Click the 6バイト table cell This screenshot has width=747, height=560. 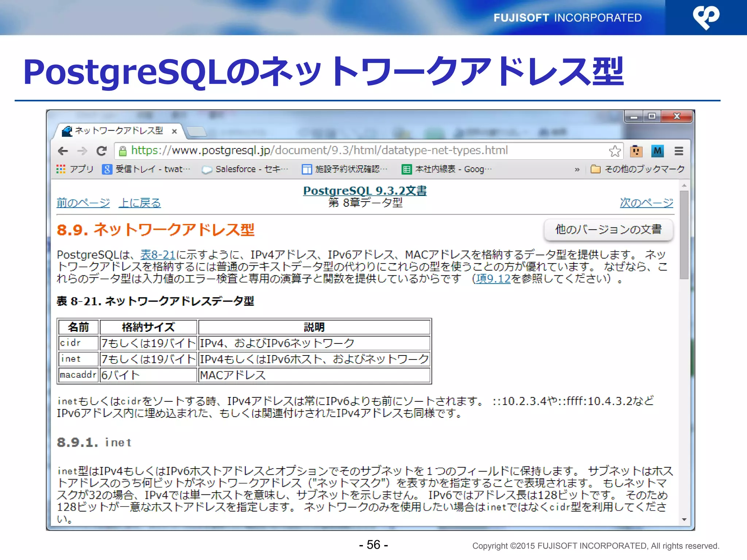click(148, 375)
